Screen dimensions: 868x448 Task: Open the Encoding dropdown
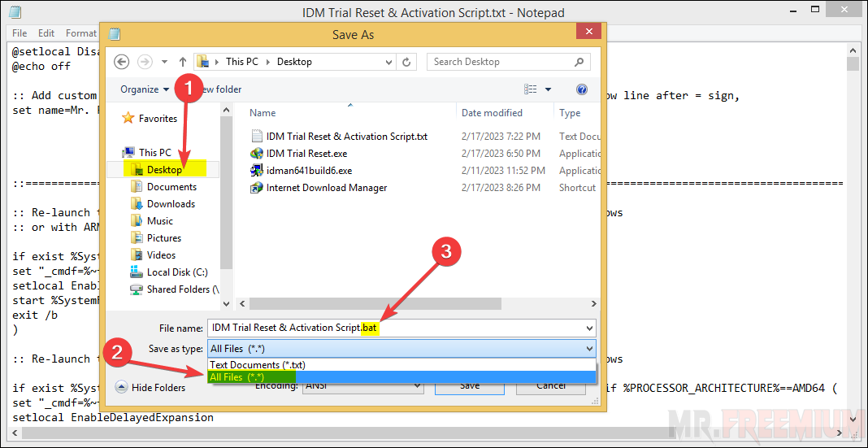click(363, 386)
